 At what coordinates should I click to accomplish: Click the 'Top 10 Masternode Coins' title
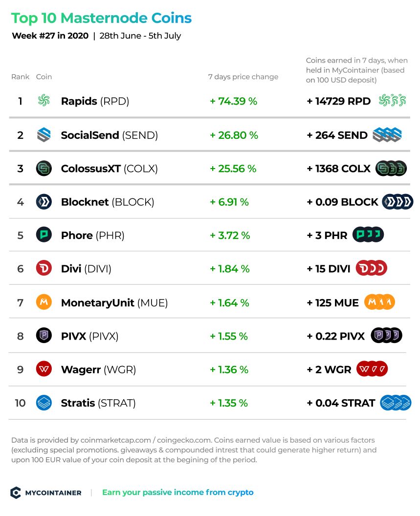(x=102, y=18)
